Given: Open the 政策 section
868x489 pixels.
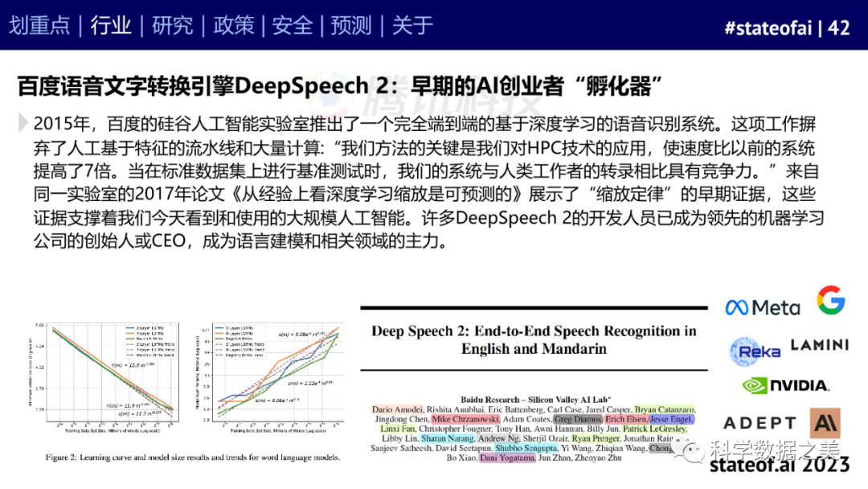Looking at the screenshot, I should click(233, 26).
